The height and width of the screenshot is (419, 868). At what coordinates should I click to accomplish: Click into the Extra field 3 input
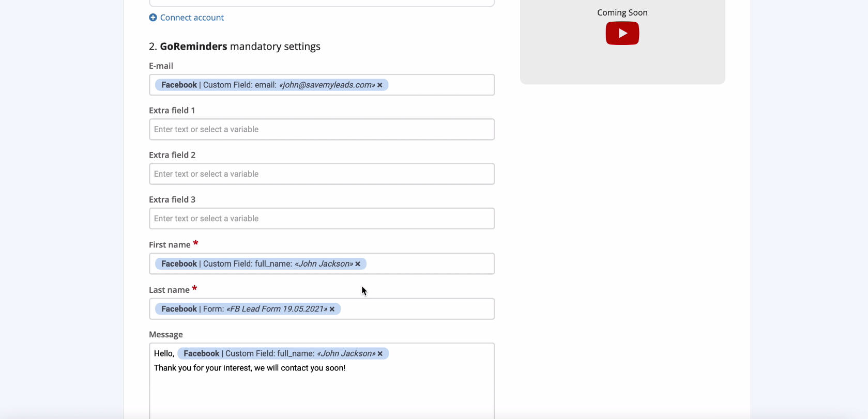coord(322,219)
